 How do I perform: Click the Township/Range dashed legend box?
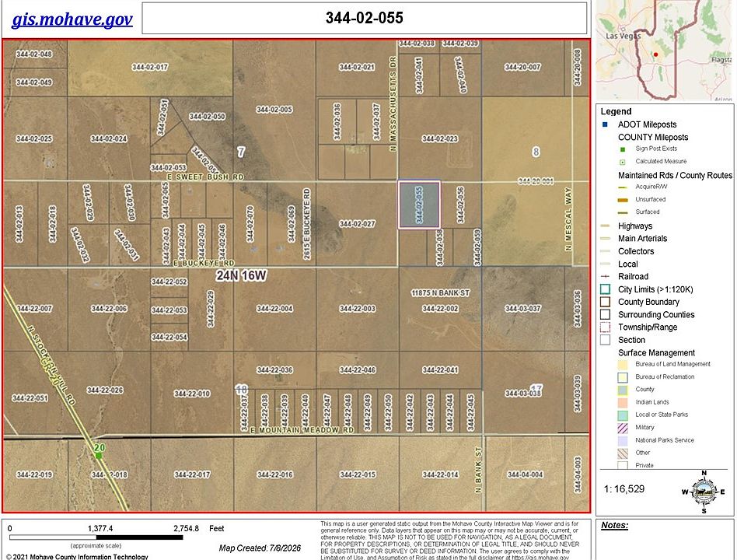[605, 327]
